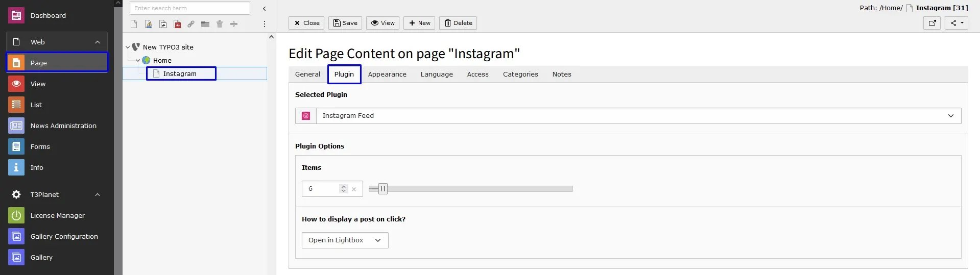Click the Close button
The height and width of the screenshot is (275, 980).
[x=306, y=23]
